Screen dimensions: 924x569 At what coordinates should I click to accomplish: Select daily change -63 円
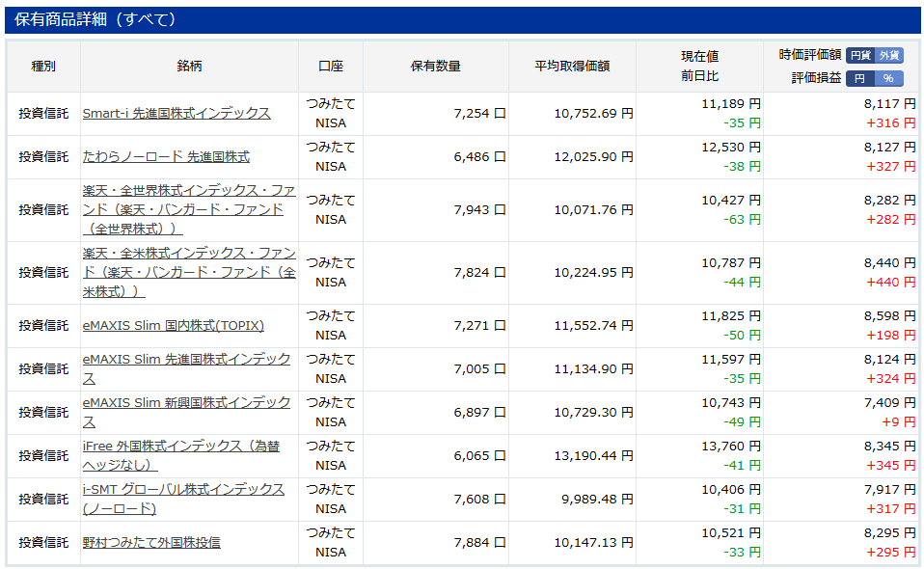click(743, 220)
